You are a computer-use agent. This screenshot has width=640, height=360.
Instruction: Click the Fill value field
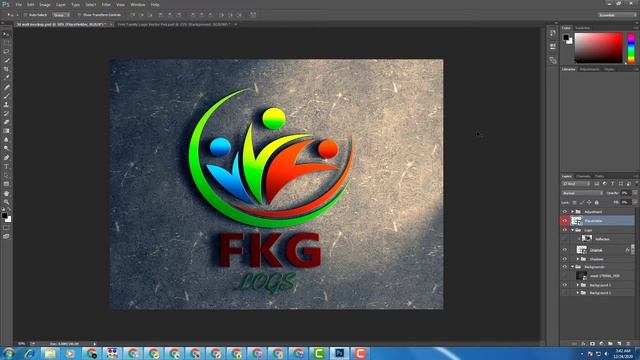pyautogui.click(x=625, y=202)
